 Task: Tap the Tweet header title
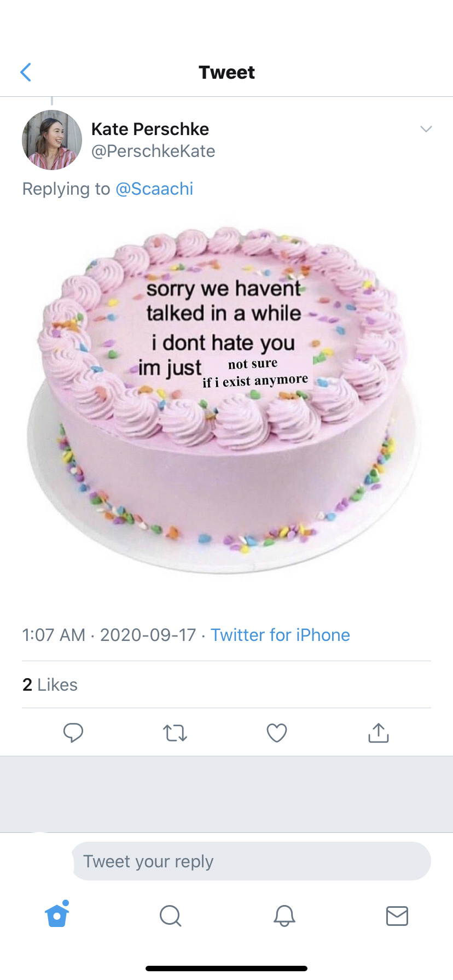tap(226, 72)
